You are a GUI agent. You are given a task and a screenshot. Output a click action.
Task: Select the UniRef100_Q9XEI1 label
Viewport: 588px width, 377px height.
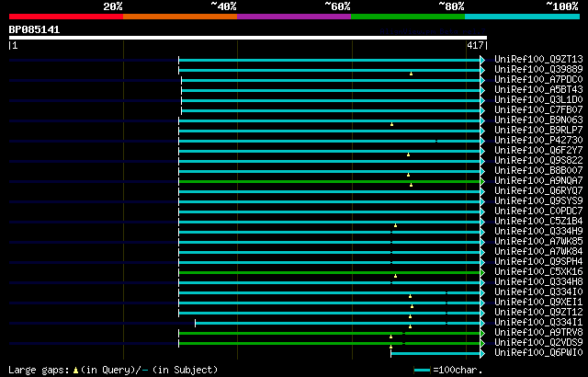point(538,303)
